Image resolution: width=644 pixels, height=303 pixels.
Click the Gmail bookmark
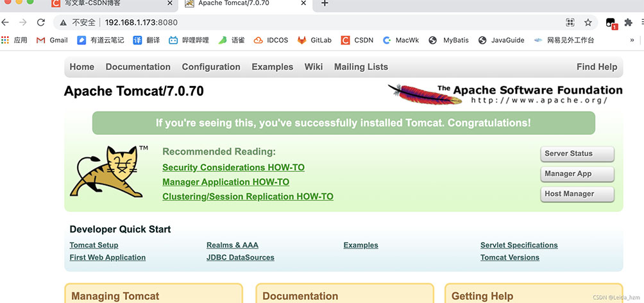[x=52, y=40]
